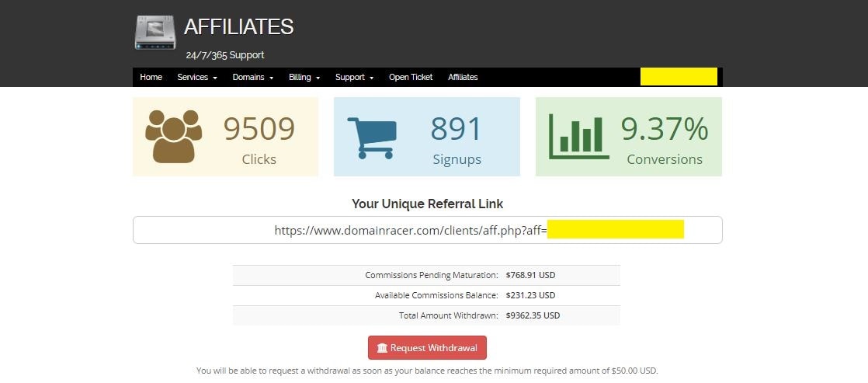Select the unique referral link field

point(427,230)
